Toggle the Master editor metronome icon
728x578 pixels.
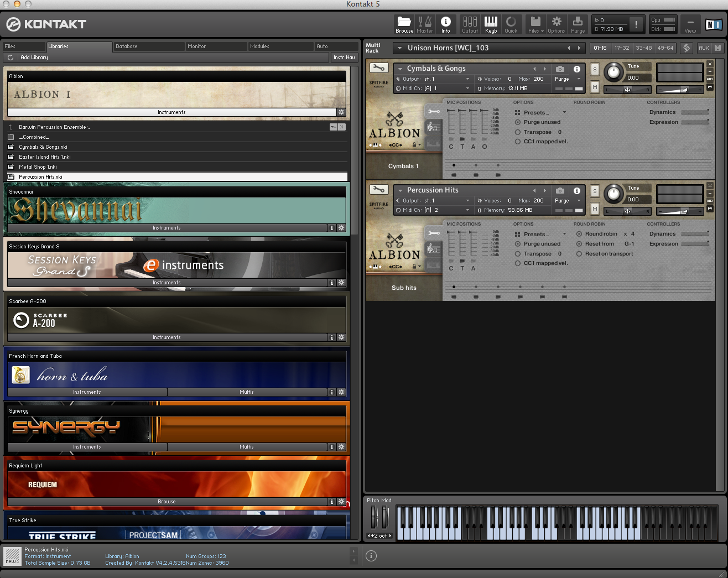coord(425,24)
